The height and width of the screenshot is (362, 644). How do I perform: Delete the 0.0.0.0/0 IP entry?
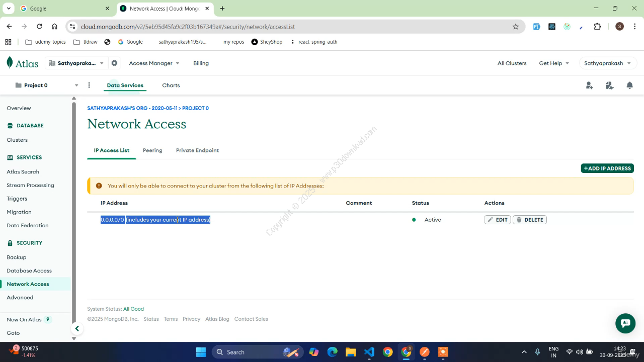pyautogui.click(x=529, y=220)
